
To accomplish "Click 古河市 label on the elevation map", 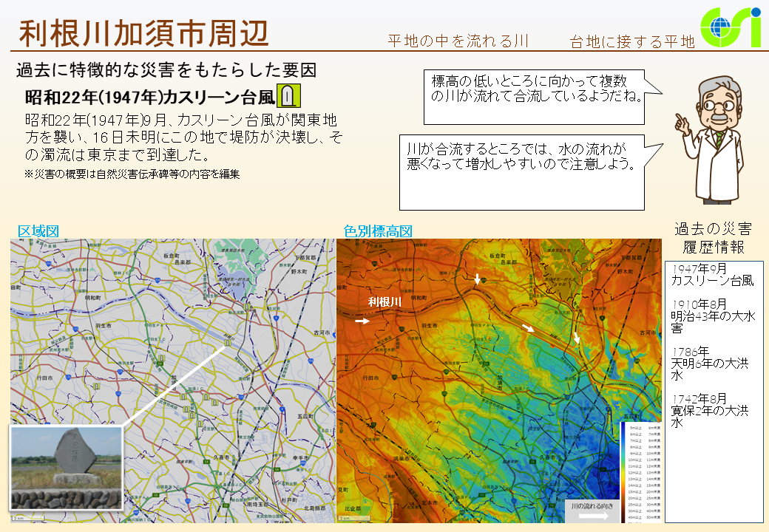I will [x=648, y=332].
